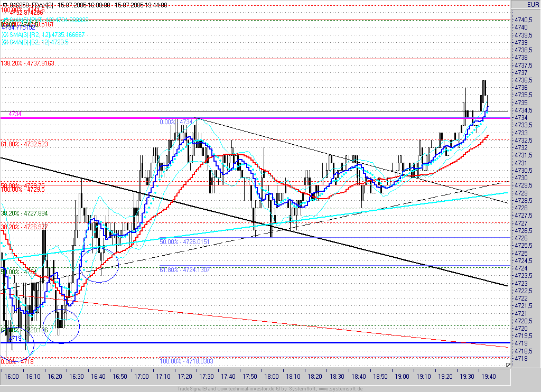
Task: Select the SMA(6) [S2, 12] legend entry
Action: (35, 42)
